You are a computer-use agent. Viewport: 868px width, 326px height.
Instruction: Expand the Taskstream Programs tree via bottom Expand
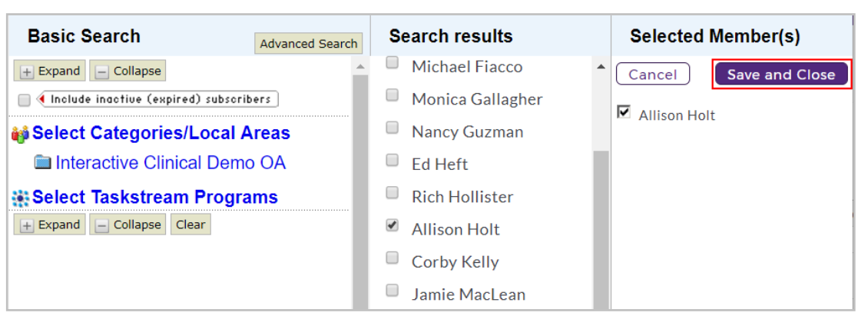pos(49,225)
